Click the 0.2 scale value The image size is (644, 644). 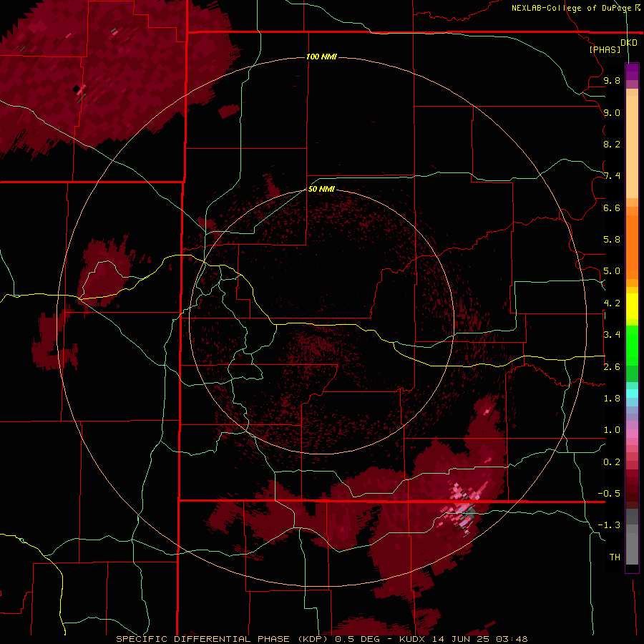click(x=612, y=462)
